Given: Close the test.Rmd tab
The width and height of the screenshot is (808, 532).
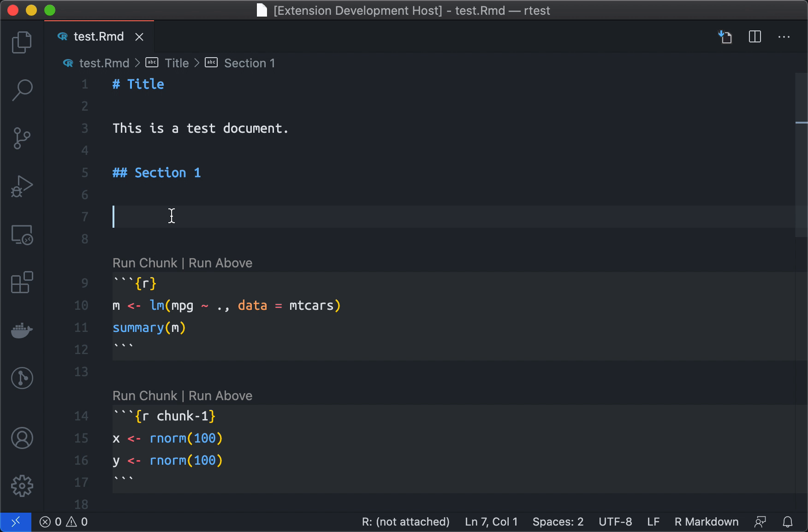Looking at the screenshot, I should coord(139,37).
